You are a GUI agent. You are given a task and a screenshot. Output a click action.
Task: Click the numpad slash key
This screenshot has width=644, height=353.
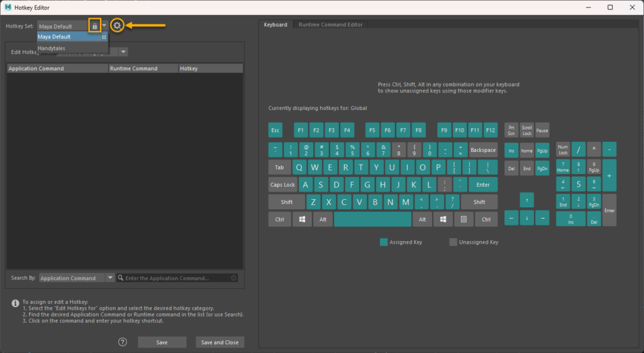point(579,149)
